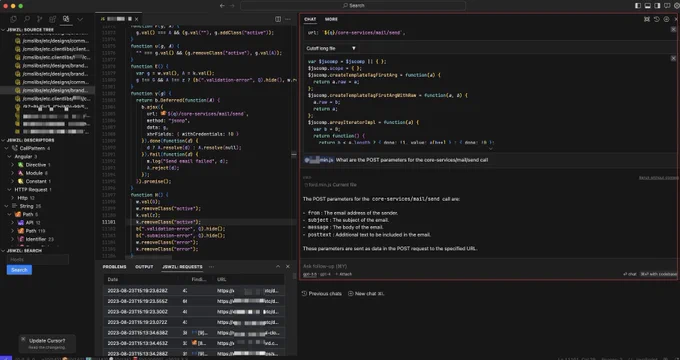The width and height of the screenshot is (680, 360).
Task: Close the open JS editor tab
Action: [136, 19]
